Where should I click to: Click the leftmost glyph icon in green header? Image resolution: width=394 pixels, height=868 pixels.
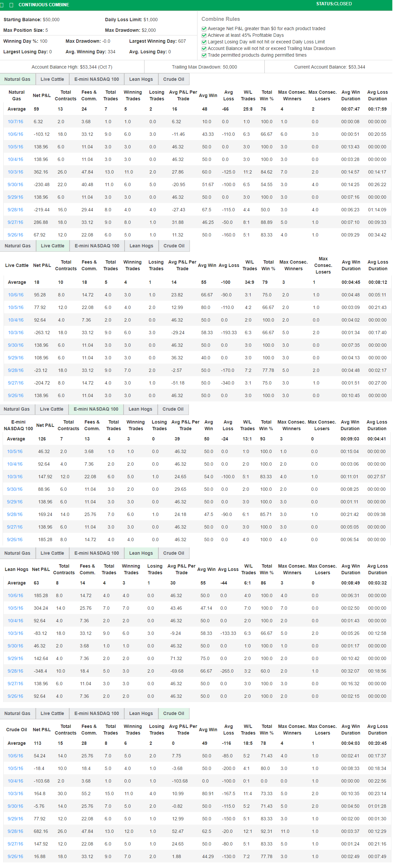pos(2,5)
